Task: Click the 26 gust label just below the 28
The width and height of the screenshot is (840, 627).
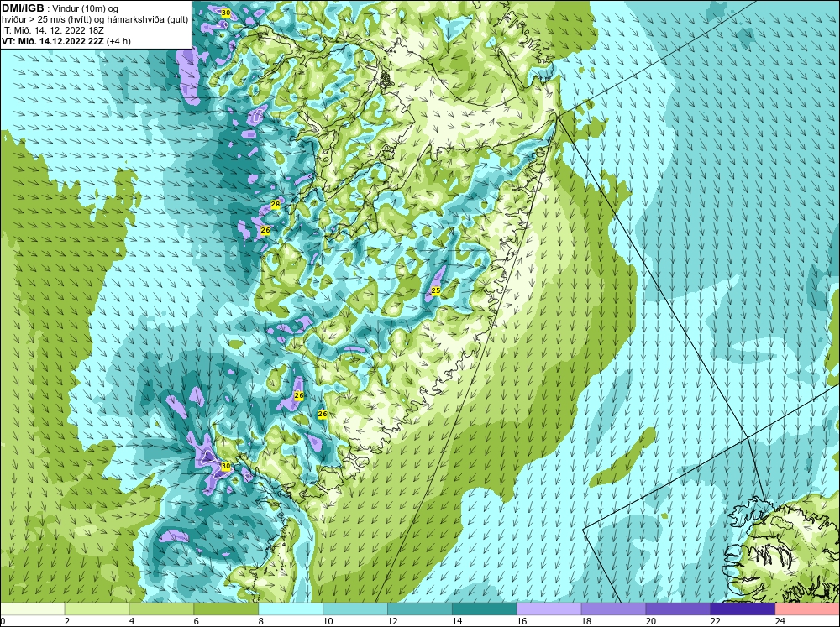Action: tap(265, 230)
